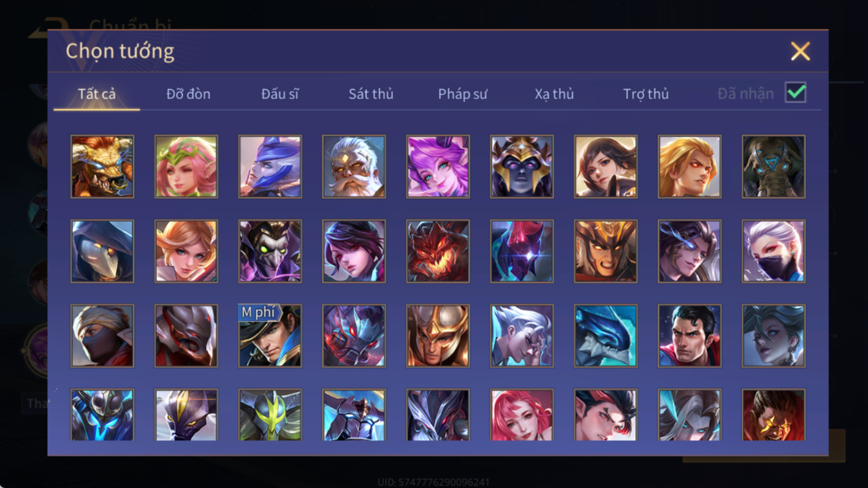Select the blonde red-eyed man hero
The image size is (868, 488).
(690, 167)
